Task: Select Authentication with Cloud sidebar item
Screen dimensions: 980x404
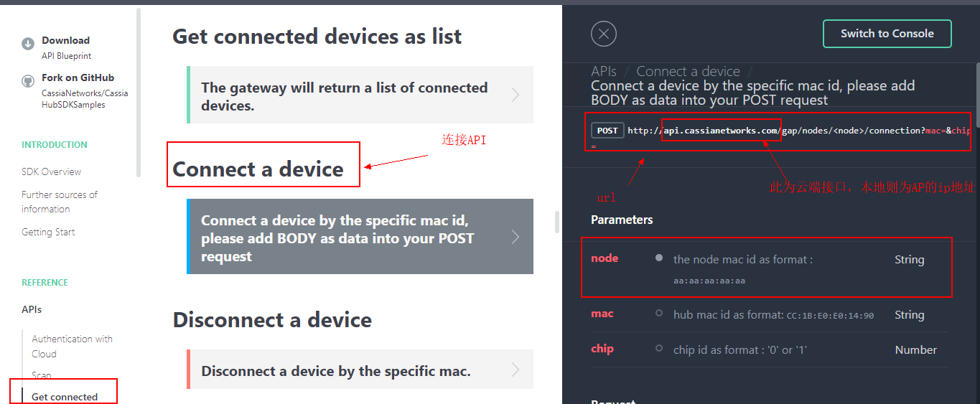Action: click(x=72, y=346)
